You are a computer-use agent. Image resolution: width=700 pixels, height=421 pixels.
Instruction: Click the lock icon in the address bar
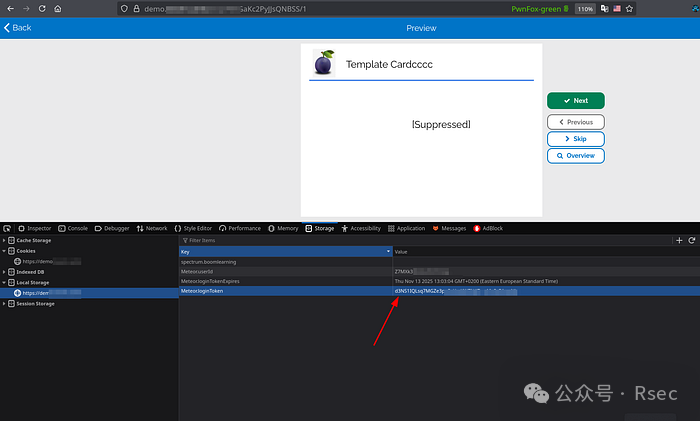pyautogui.click(x=134, y=8)
